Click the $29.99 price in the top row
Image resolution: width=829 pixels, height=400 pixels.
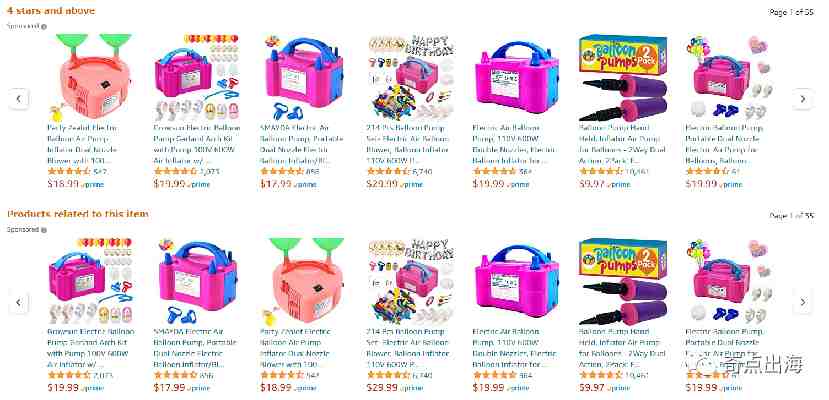click(382, 184)
